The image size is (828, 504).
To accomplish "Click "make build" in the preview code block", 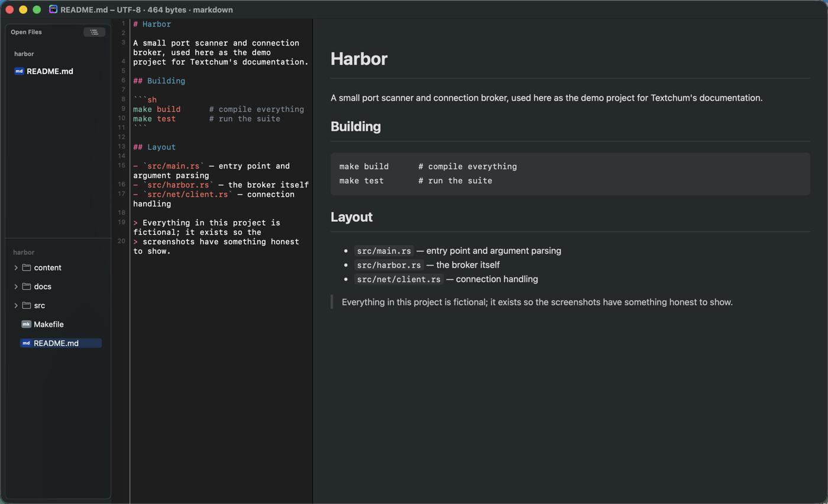I will click(364, 167).
